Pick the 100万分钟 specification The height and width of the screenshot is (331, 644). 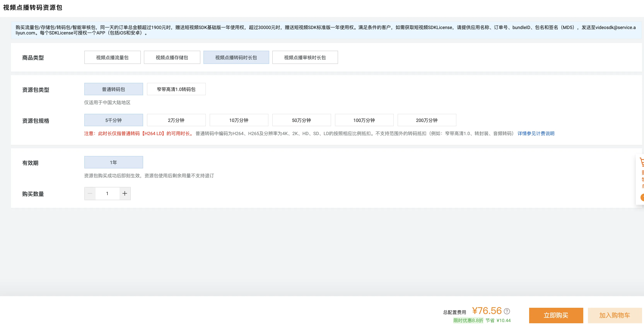click(364, 120)
